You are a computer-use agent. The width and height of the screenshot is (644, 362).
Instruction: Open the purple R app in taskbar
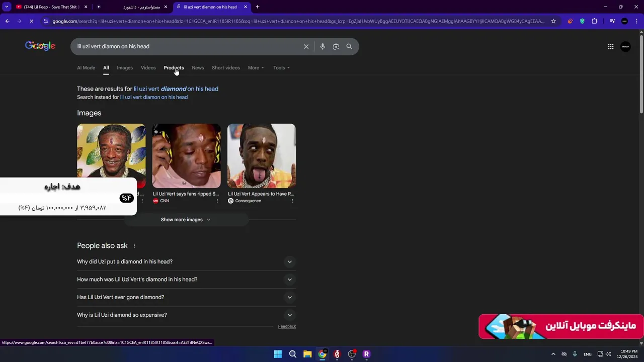tap(366, 354)
